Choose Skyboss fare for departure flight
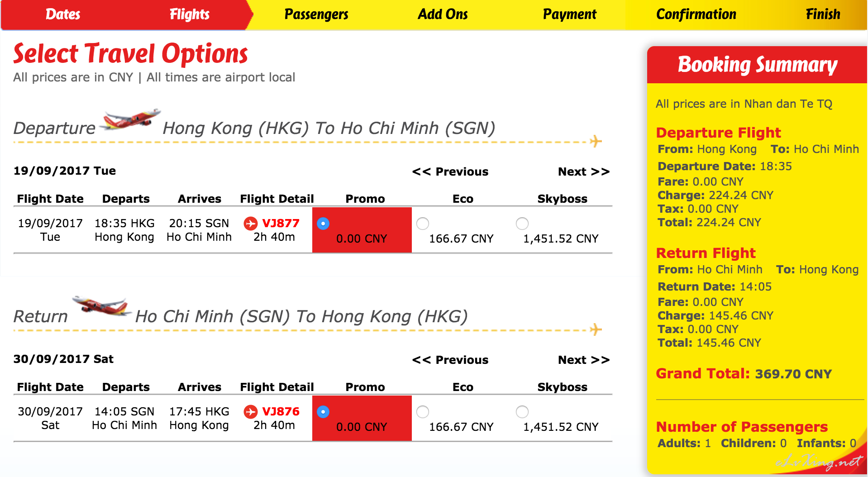The width and height of the screenshot is (868, 477). pos(522,223)
